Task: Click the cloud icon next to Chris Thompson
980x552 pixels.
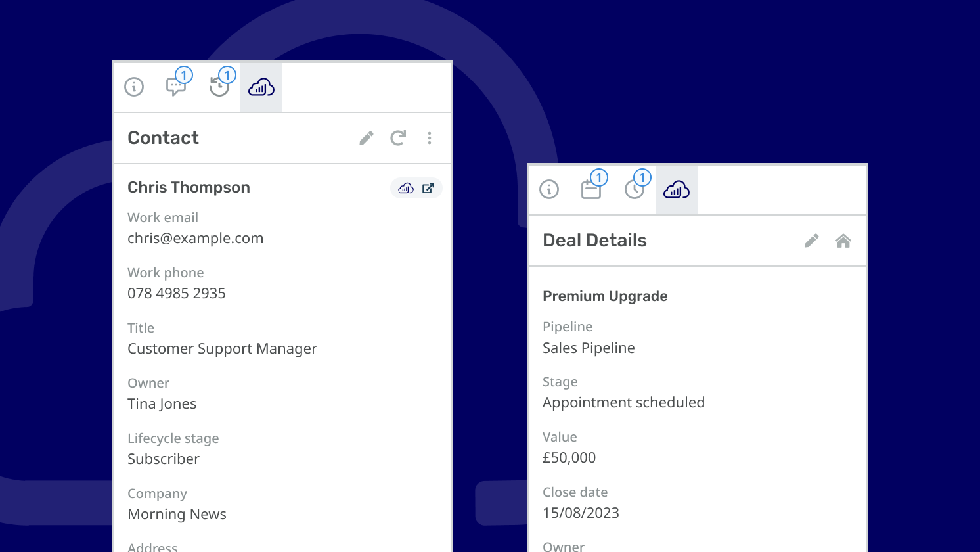Action: tap(406, 188)
